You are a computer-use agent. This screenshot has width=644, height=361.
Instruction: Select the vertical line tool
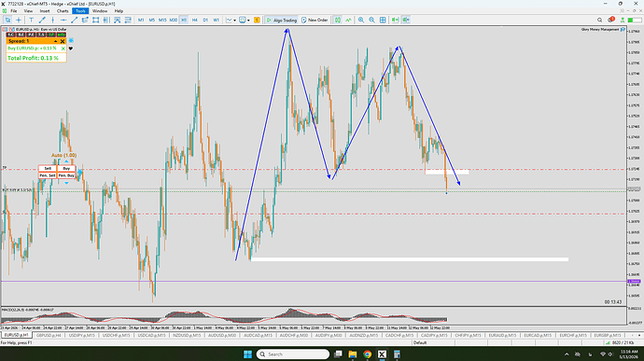click(52, 20)
